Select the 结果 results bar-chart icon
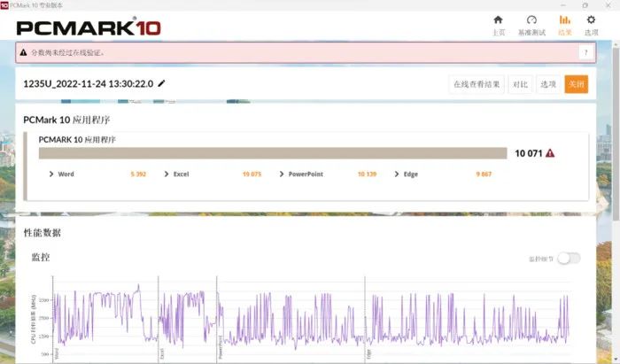The height and width of the screenshot is (364, 620). click(x=565, y=20)
